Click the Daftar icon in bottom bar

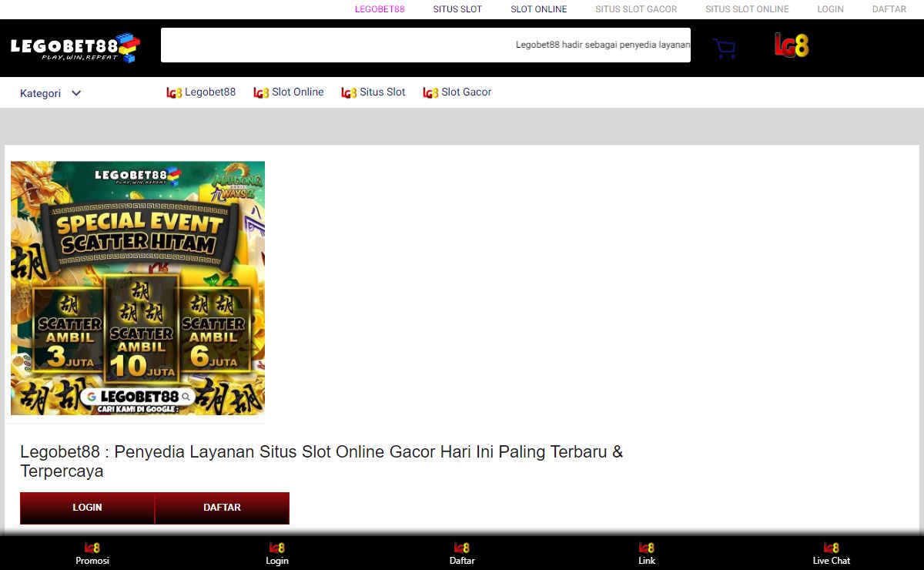pyautogui.click(x=462, y=548)
